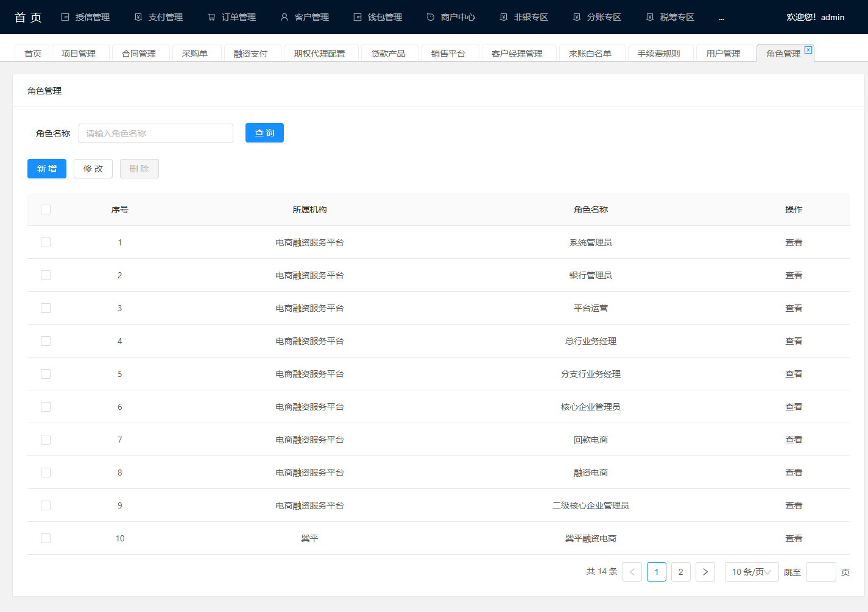Switch to the 用户管理 tab

724,54
